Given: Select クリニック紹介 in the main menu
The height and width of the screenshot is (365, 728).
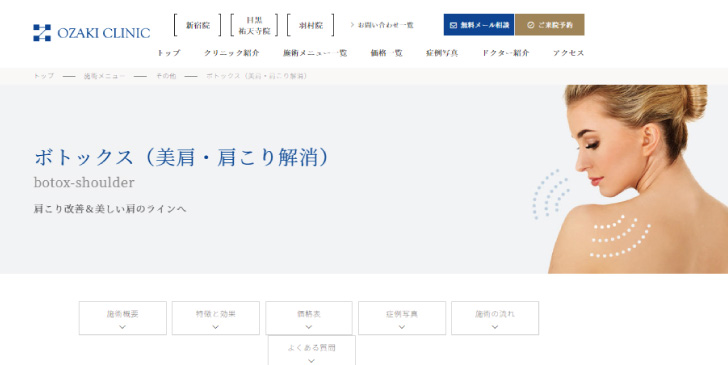Looking at the screenshot, I should 232,53.
